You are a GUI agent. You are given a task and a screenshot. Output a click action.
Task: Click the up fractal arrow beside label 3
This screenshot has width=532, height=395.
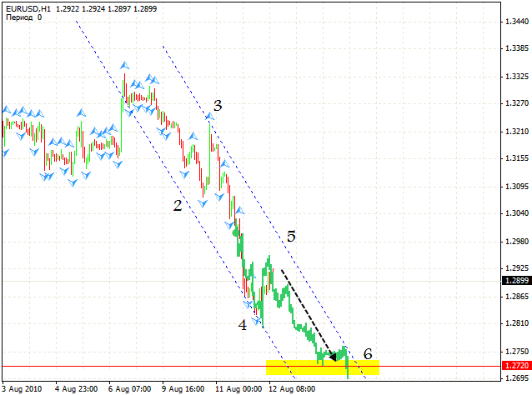tap(209, 117)
